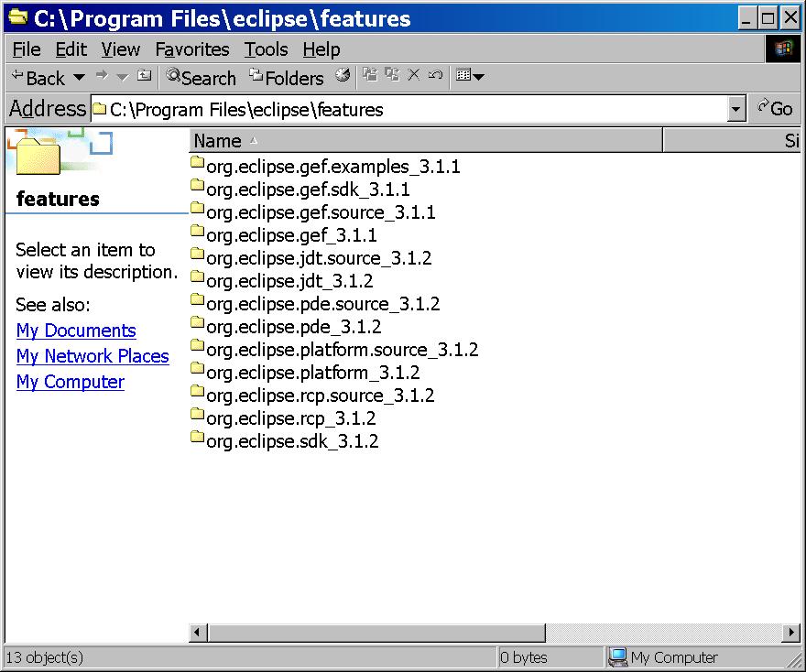Viewport: 806px width, 672px height.
Task: Click the Views icon in the toolbar
Action: (464, 76)
